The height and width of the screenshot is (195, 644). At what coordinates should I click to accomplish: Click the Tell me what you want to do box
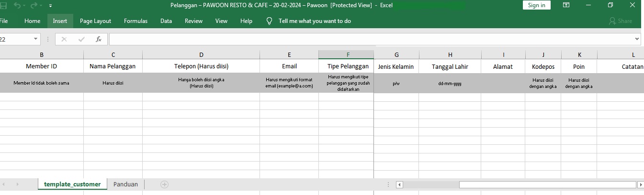click(x=315, y=21)
